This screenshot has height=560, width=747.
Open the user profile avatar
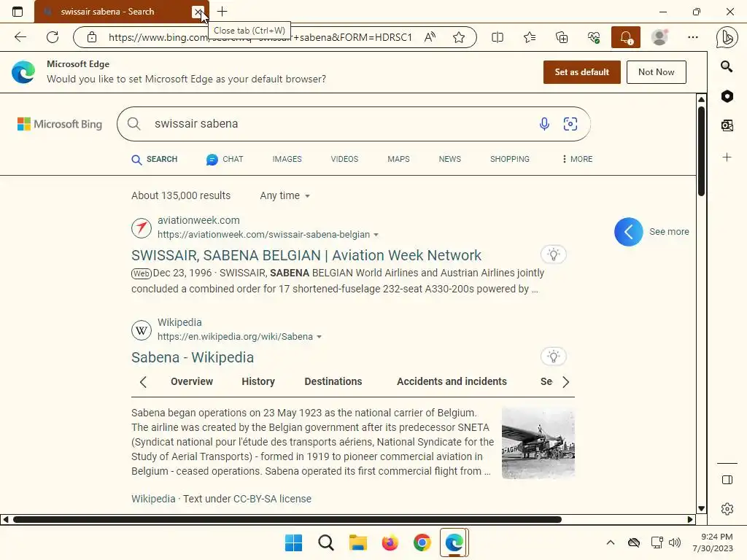(659, 37)
